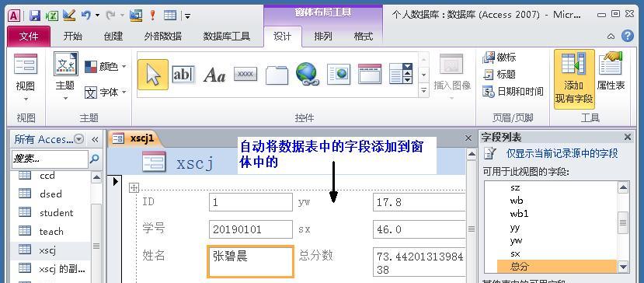Image resolution: width=644 pixels, height=283 pixels.
Task: Open 所有 Access objects pane dropdown
Action: [79, 139]
